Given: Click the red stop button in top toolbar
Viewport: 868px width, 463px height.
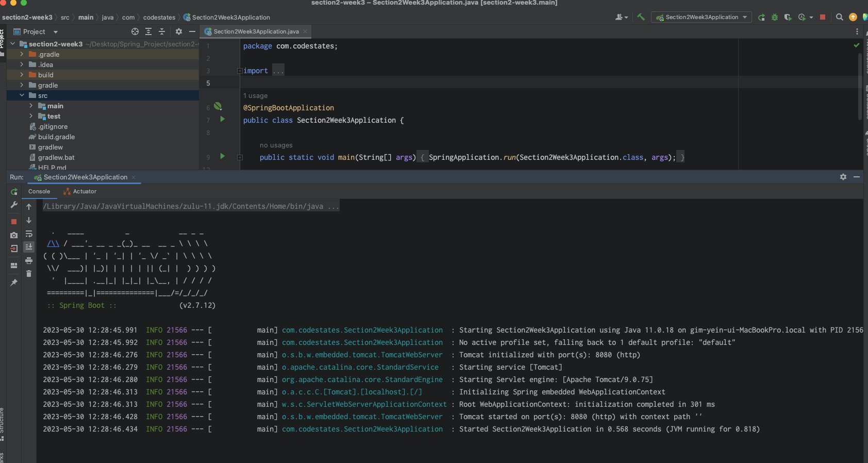Looking at the screenshot, I should 823,17.
